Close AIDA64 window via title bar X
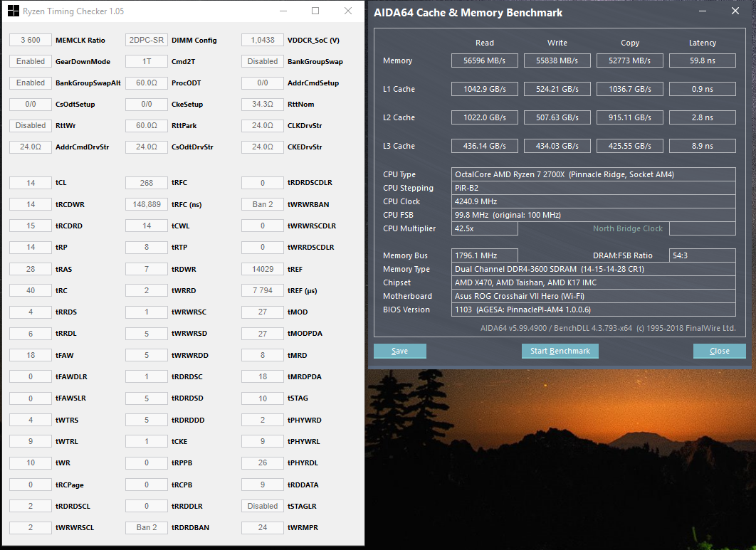Image resolution: width=756 pixels, height=550 pixels. click(735, 11)
